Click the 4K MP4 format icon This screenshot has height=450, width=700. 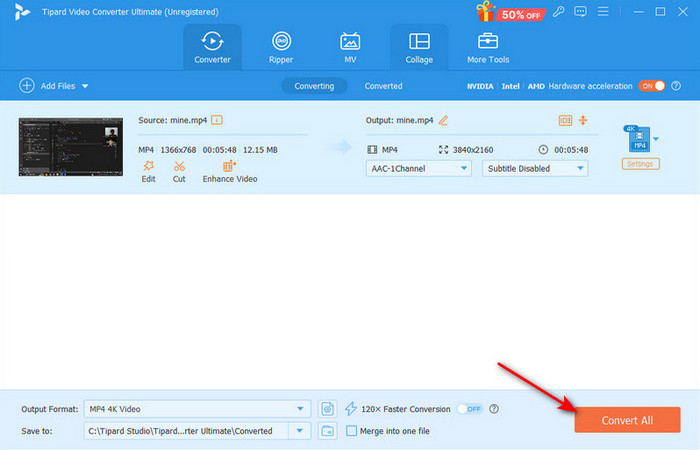(637, 138)
